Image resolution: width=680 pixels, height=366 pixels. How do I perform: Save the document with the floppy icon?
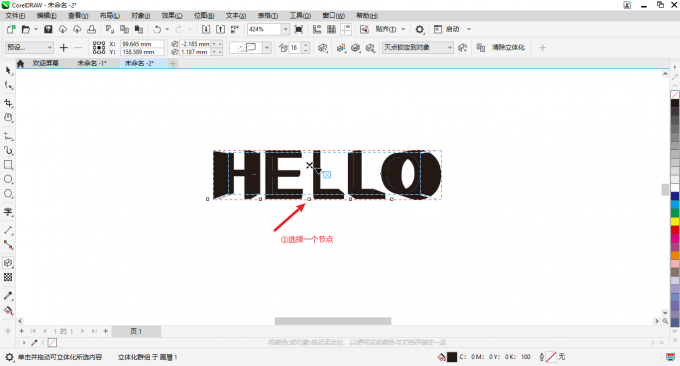tap(48, 29)
